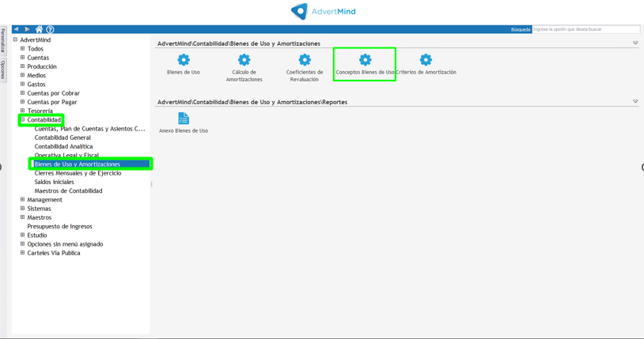644x339 pixels.
Task: Expand the Medios tree node
Action: coord(23,75)
